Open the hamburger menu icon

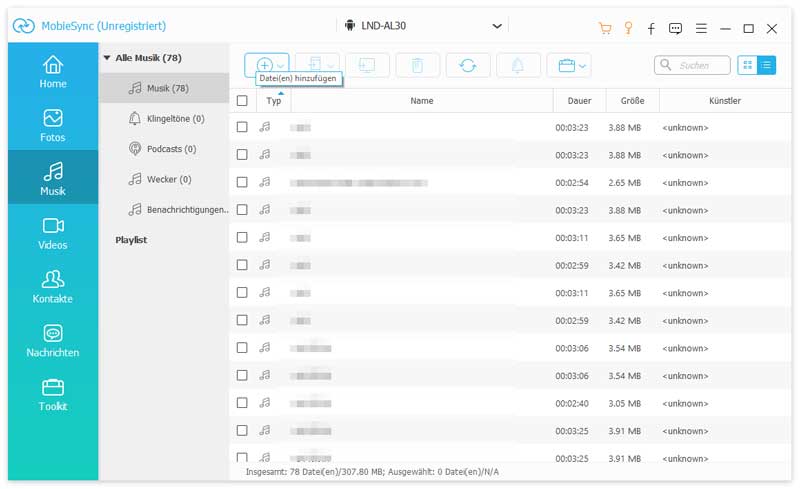point(701,29)
